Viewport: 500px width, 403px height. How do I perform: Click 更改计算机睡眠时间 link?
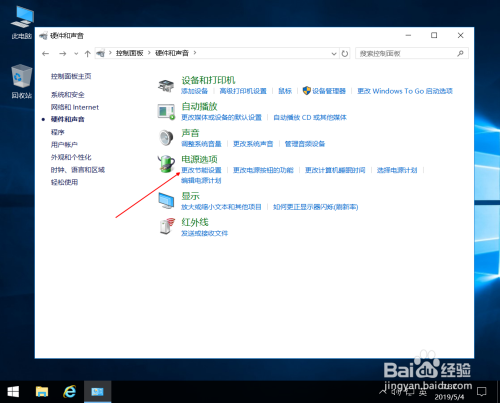335,170
